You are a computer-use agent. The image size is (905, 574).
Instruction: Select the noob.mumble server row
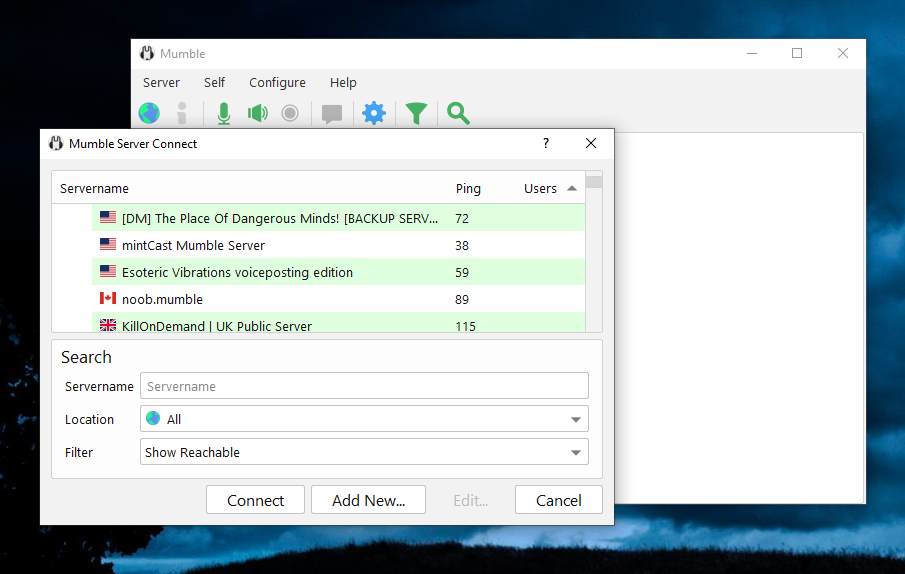tap(338, 299)
